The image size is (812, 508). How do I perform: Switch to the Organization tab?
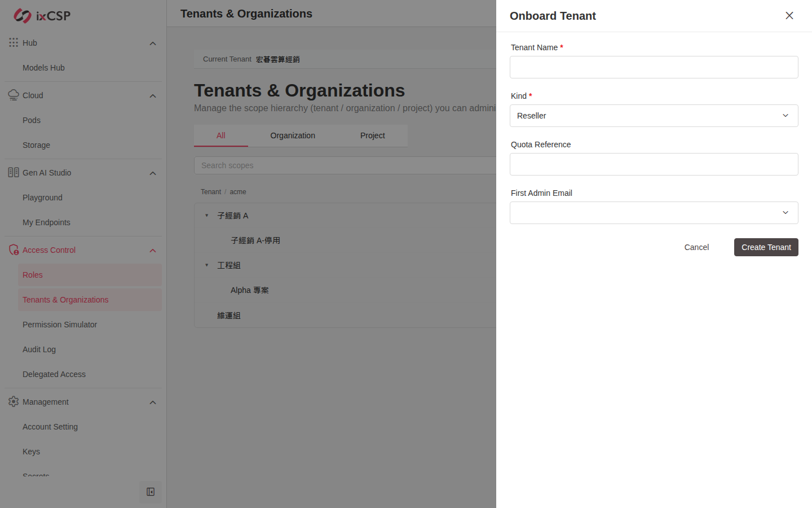point(293,135)
